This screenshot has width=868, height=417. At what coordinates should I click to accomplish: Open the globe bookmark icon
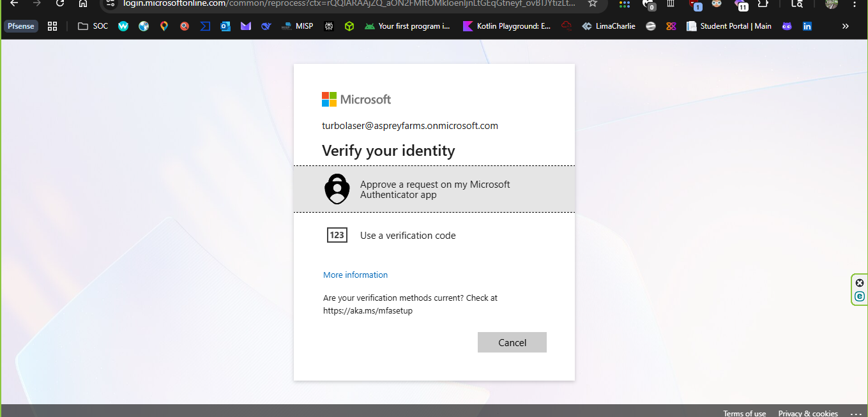(144, 26)
